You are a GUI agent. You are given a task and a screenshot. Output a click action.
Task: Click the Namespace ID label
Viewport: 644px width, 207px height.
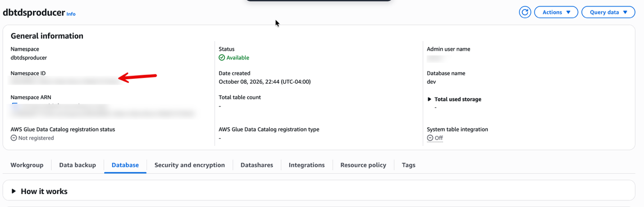28,73
